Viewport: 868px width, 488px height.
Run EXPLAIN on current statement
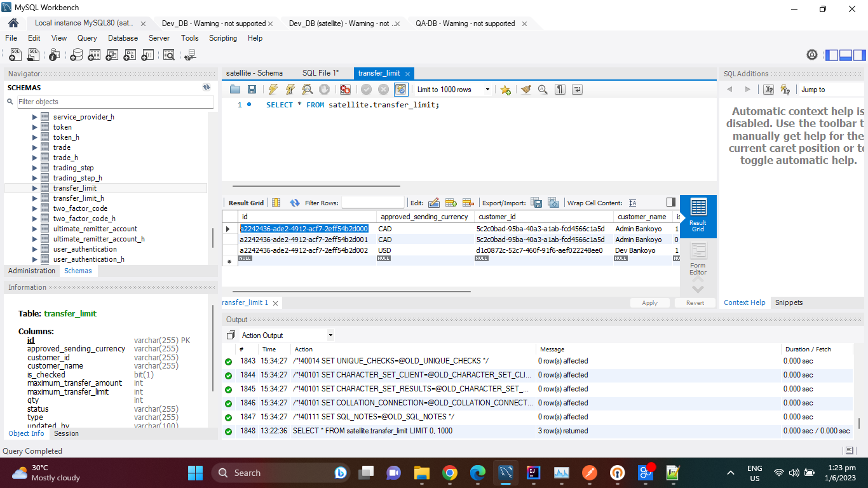(307, 90)
